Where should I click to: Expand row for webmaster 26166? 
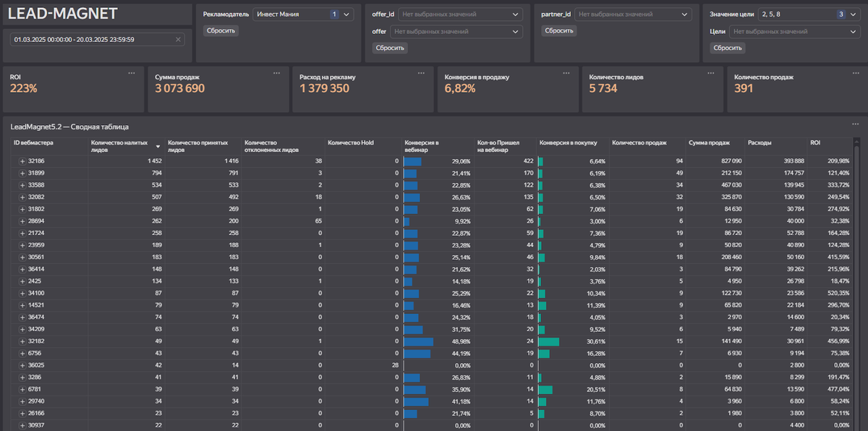(22, 414)
